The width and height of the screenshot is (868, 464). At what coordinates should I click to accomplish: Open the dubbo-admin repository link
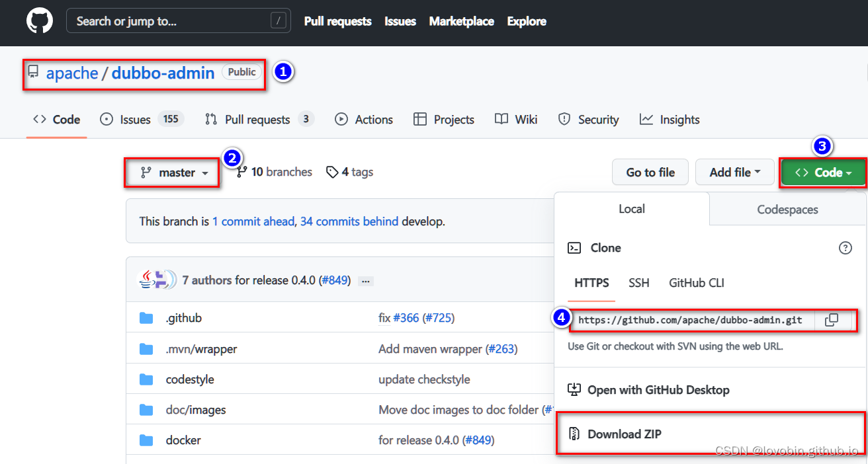click(x=163, y=73)
